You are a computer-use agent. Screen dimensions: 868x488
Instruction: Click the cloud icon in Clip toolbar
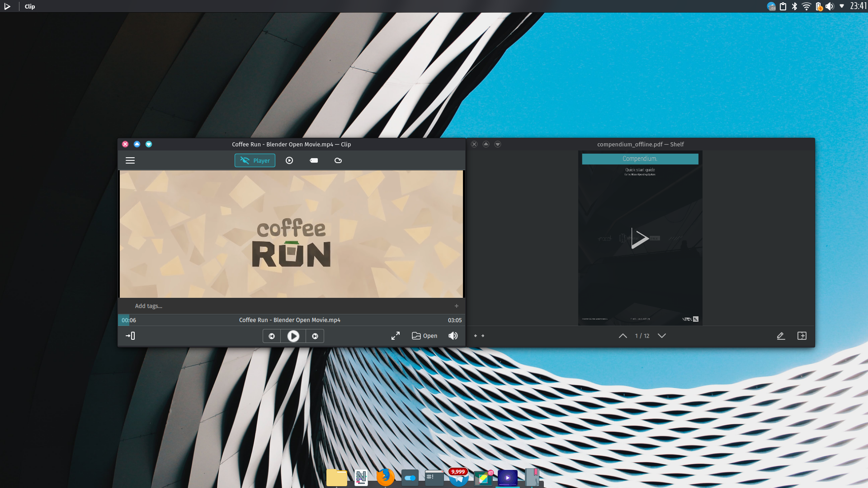point(338,160)
